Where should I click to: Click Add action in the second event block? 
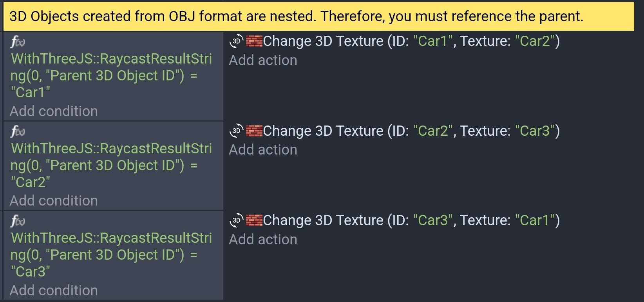coord(263,149)
